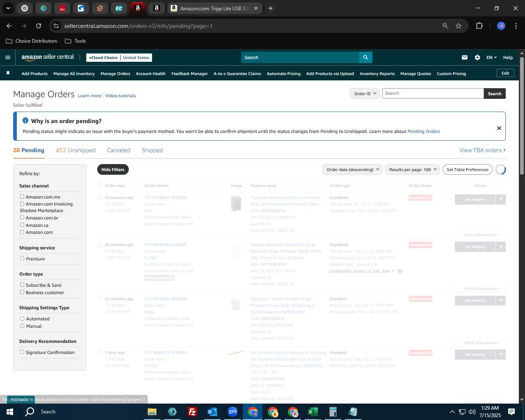
Task: Open the View FBA orders link
Action: click(x=482, y=150)
